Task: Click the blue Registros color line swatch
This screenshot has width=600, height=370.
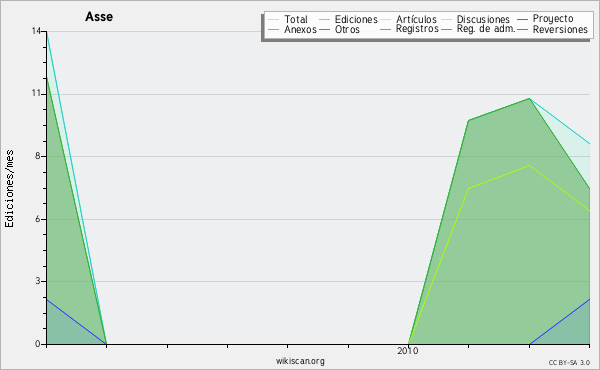Action: click(x=385, y=29)
